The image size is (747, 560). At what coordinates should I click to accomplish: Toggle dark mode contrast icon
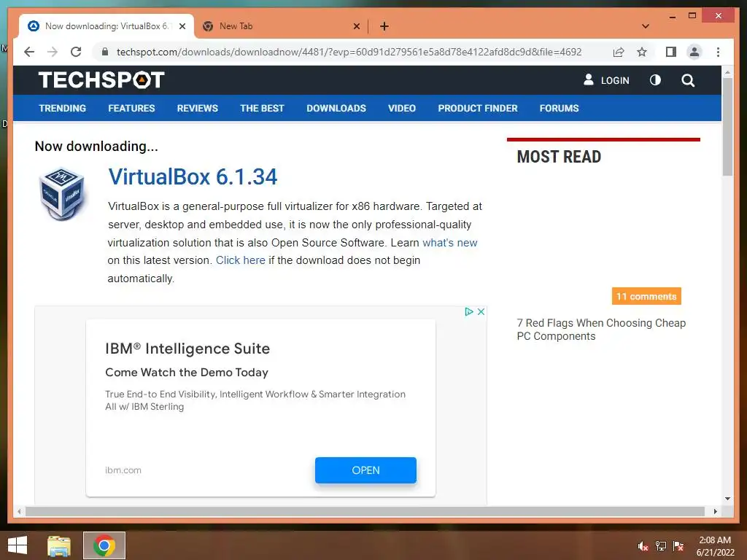click(x=655, y=80)
